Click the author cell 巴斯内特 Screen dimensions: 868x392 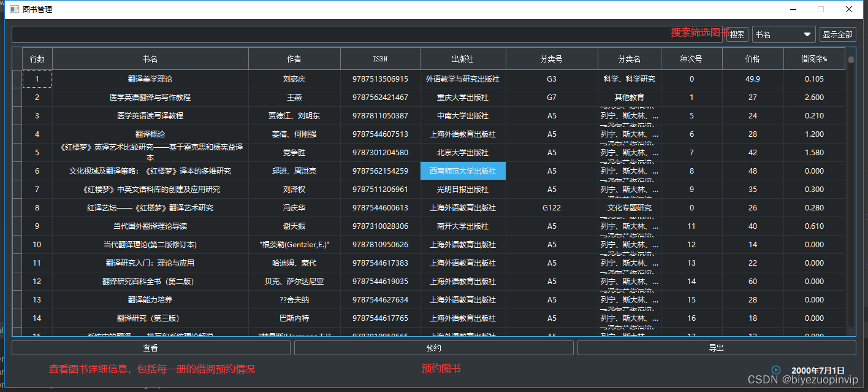coord(294,318)
